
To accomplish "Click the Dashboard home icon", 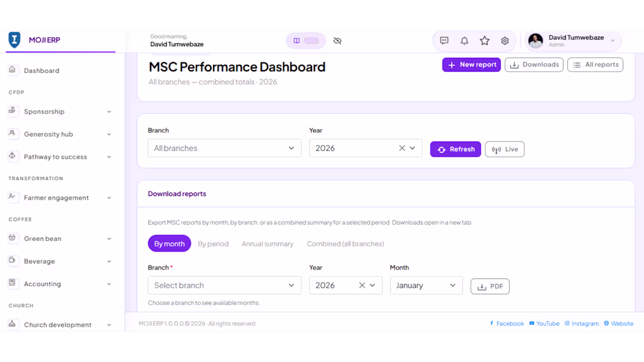I will click(x=13, y=70).
